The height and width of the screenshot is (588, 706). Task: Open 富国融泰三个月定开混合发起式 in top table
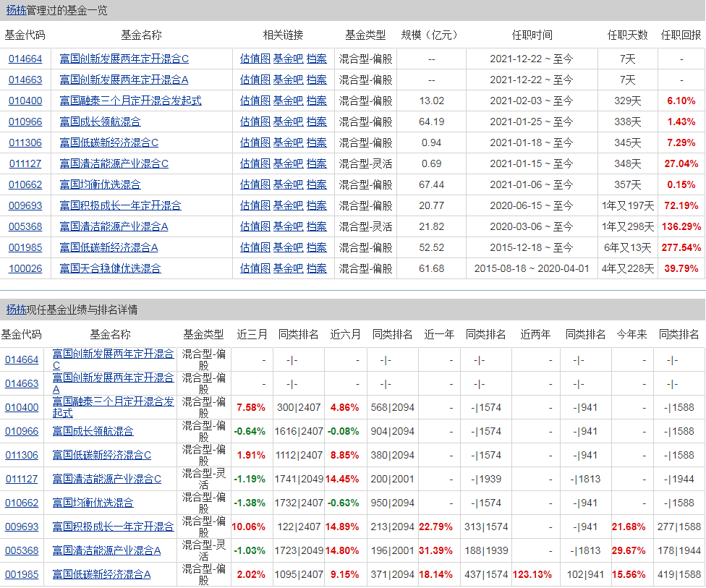[x=130, y=101]
